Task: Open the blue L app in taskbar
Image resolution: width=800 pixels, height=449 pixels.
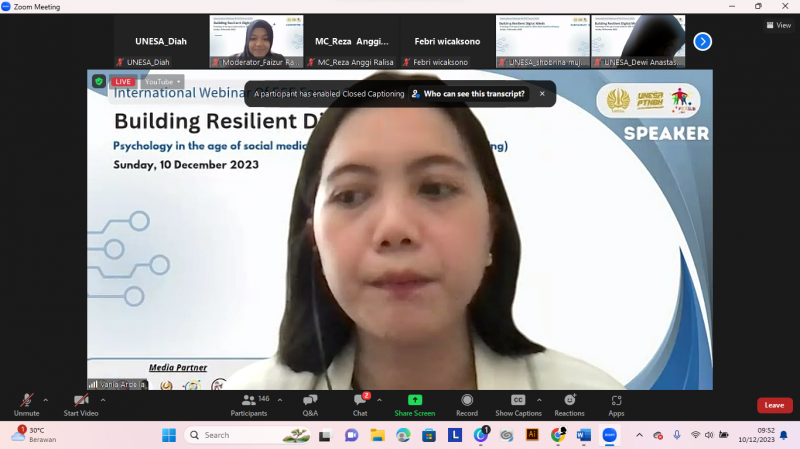Action: click(455, 435)
